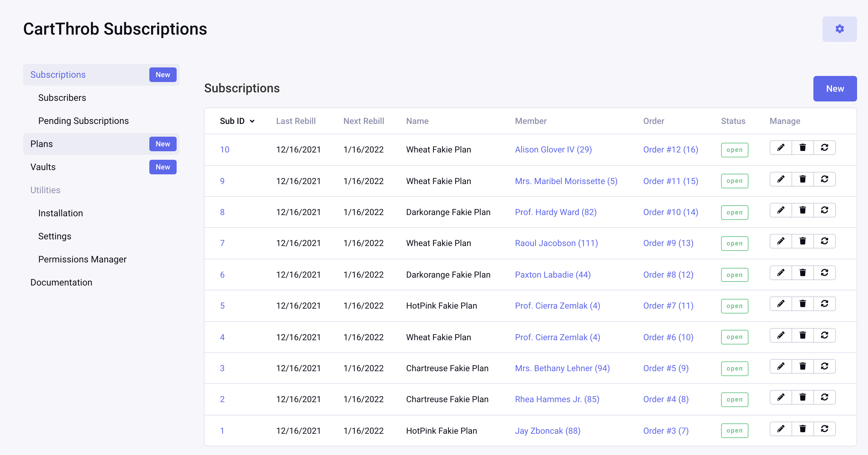Viewport: 868px width, 455px height.
Task: Click open status badge for subscription 10
Action: tap(734, 150)
